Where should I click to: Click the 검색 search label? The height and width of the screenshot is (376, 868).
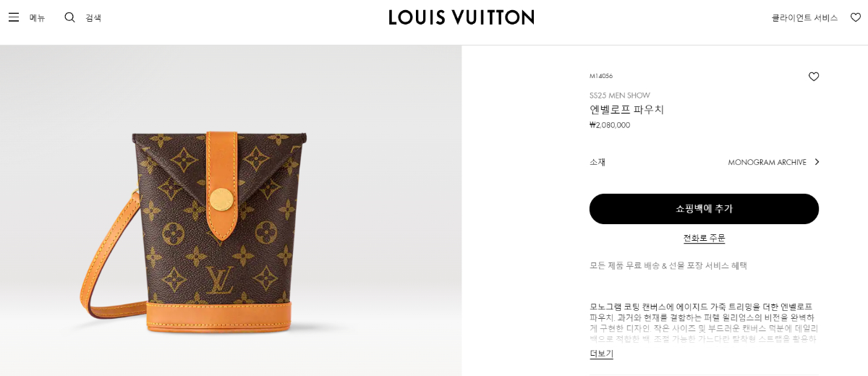93,18
